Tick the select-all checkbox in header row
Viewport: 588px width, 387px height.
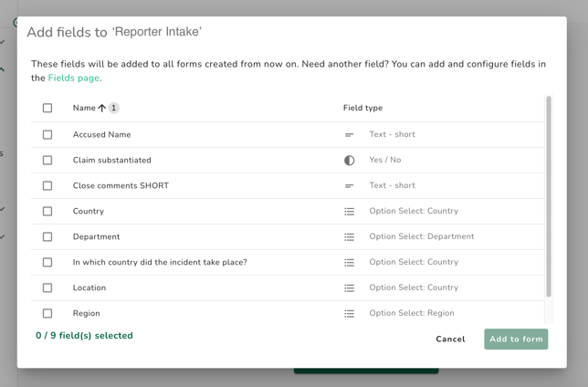[x=47, y=109]
